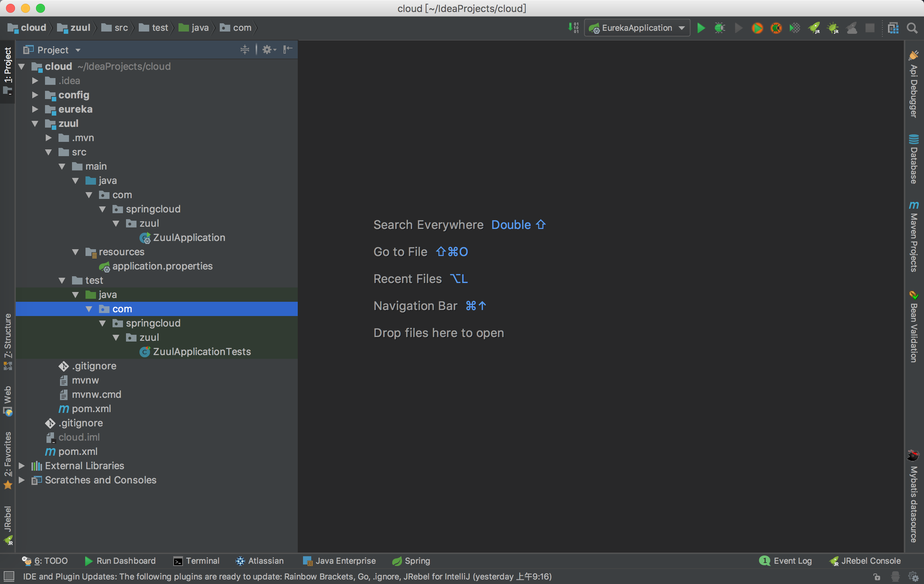Click the green Debug bug icon
Screen dimensions: 924x584
click(720, 28)
